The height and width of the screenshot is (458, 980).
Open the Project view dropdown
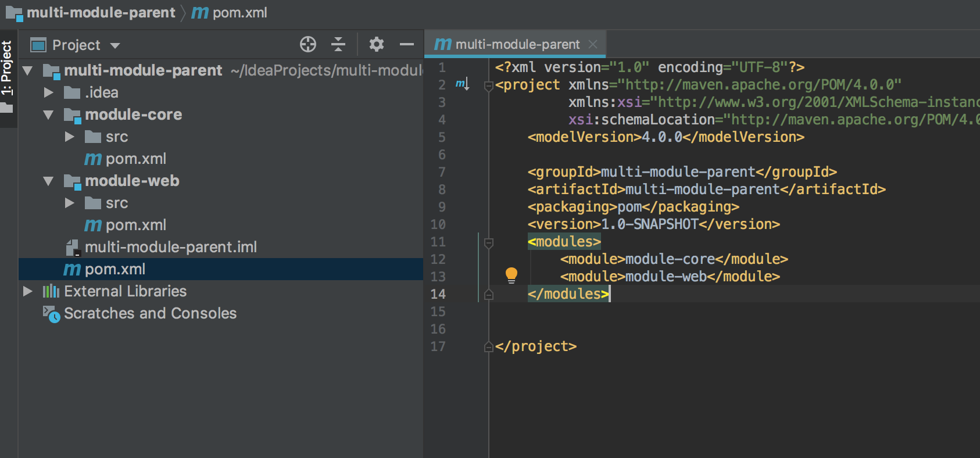click(115, 45)
